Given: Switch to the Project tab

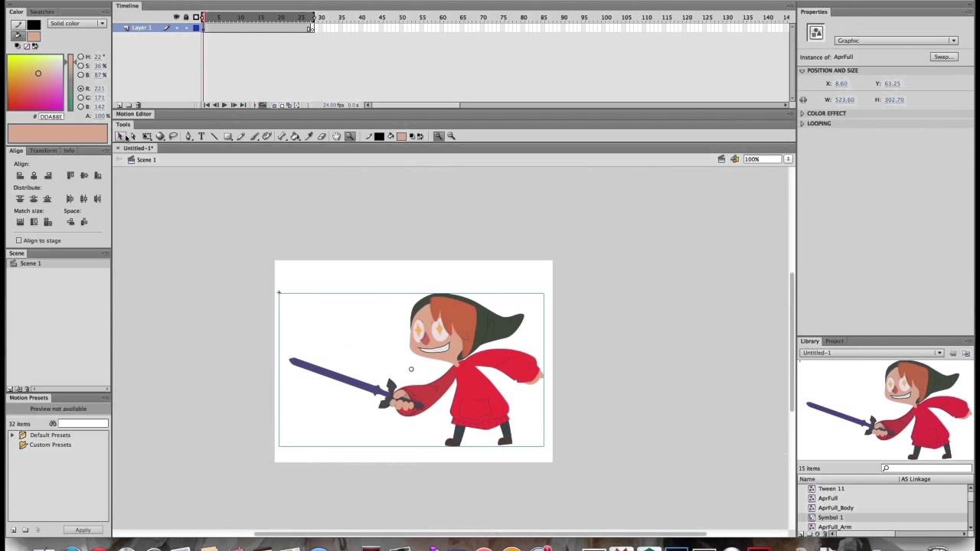Looking at the screenshot, I should point(835,341).
